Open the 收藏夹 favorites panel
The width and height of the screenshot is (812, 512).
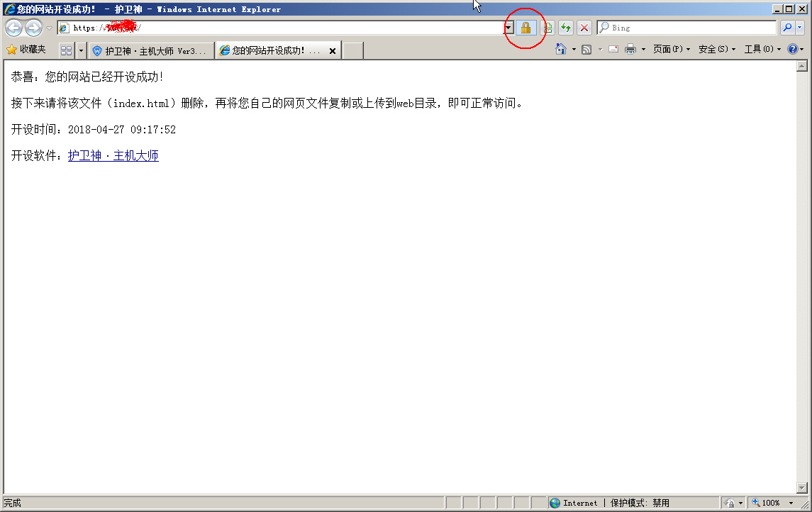pos(26,50)
